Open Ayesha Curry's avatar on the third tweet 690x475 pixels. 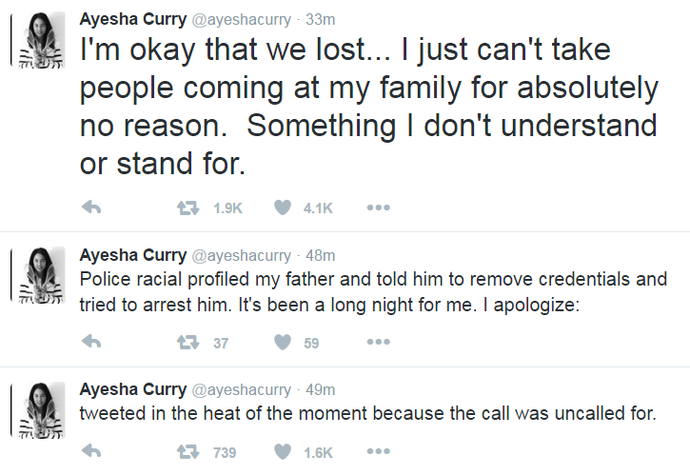coord(42,408)
